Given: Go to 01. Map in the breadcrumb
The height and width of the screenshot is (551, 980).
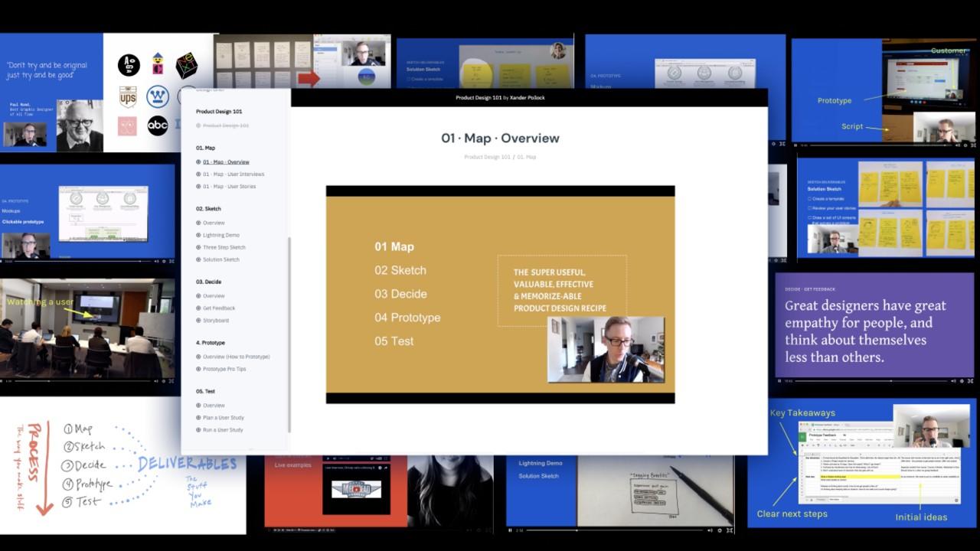Looking at the screenshot, I should [527, 157].
